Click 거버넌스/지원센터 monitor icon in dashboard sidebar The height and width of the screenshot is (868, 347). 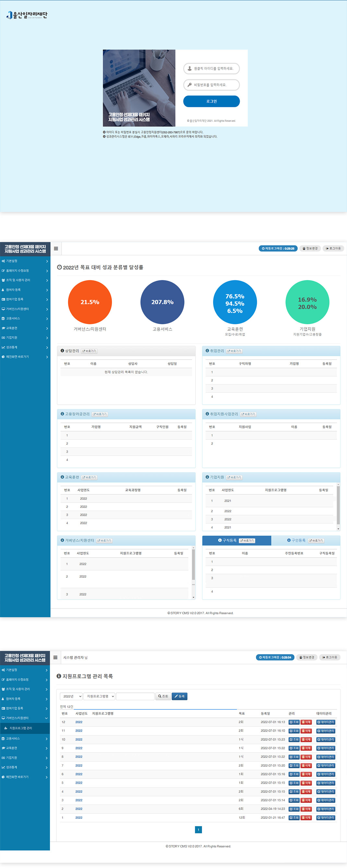tap(3, 309)
